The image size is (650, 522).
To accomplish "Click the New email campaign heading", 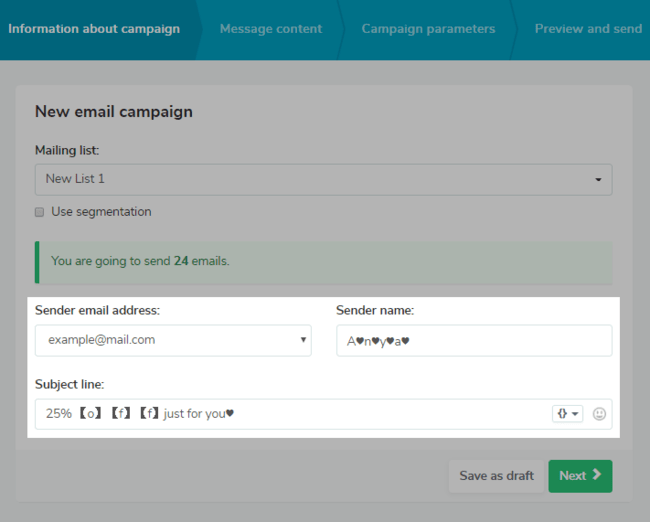I will (114, 112).
